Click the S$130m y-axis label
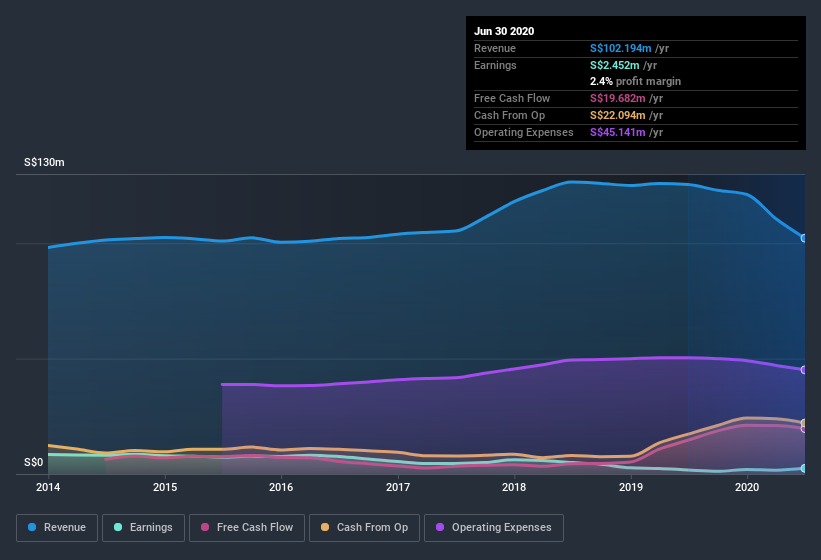Viewport: 821px width, 560px height. (45, 162)
